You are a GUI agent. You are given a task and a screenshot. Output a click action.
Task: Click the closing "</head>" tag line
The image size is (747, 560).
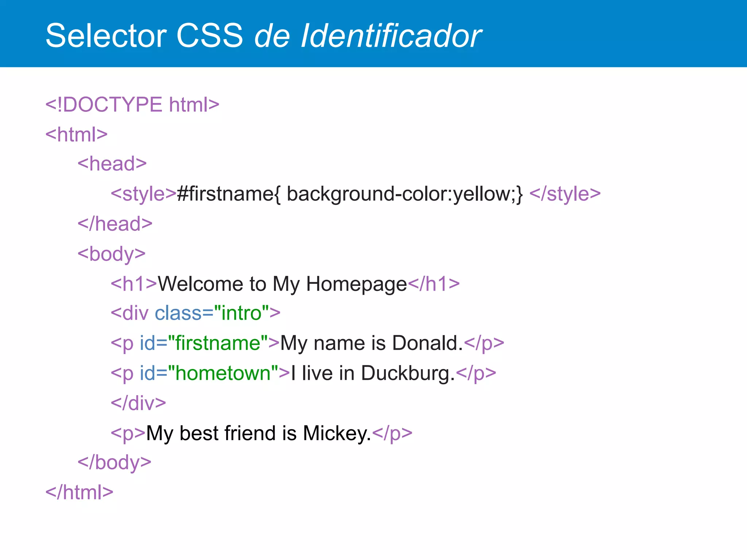(x=115, y=224)
